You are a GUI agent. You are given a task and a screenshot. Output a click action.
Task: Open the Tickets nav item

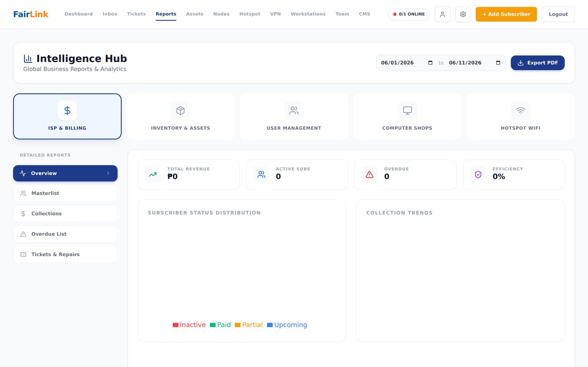point(137,14)
